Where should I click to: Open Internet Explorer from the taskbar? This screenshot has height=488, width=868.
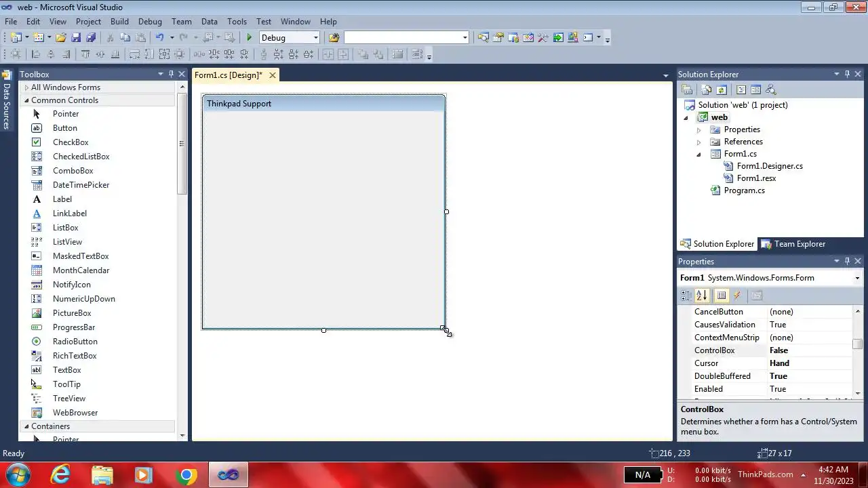pyautogui.click(x=60, y=475)
